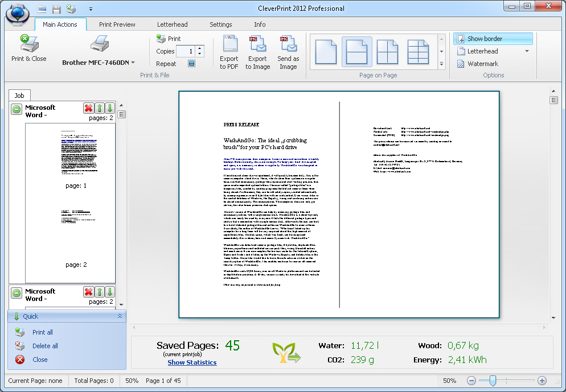Open the quick-access toolbar customize arrow
The height and width of the screenshot is (392, 566).
pos(91,9)
